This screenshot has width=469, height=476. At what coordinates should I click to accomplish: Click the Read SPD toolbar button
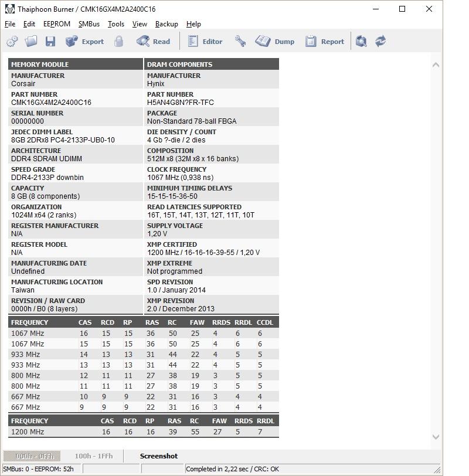tap(153, 41)
